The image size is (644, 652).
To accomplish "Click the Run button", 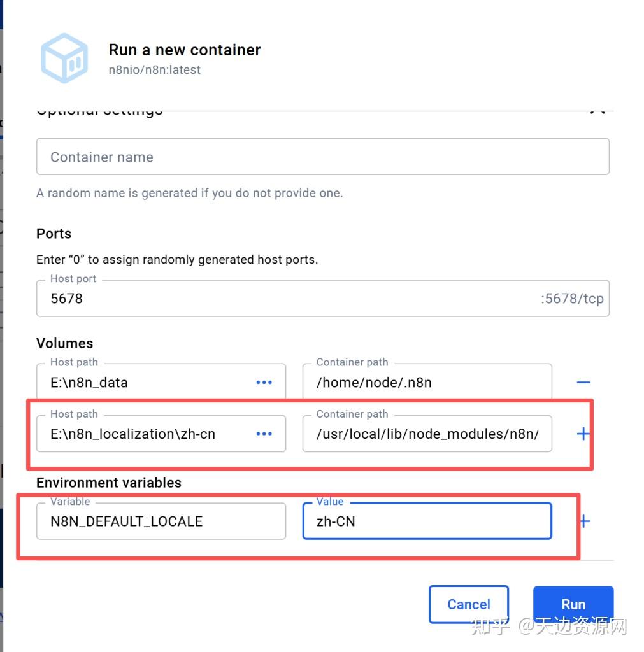I will click(573, 604).
